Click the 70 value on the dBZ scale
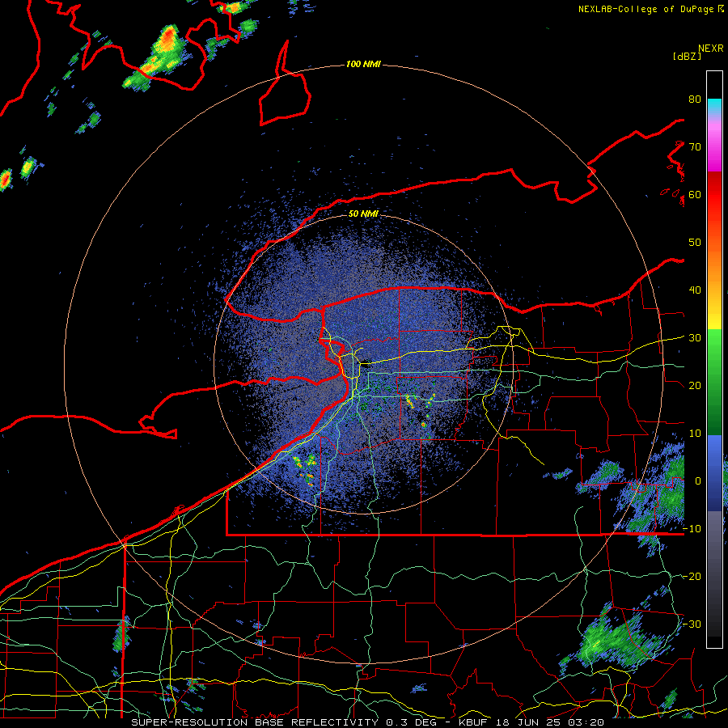This screenshot has height=728, width=728. pyautogui.click(x=695, y=146)
